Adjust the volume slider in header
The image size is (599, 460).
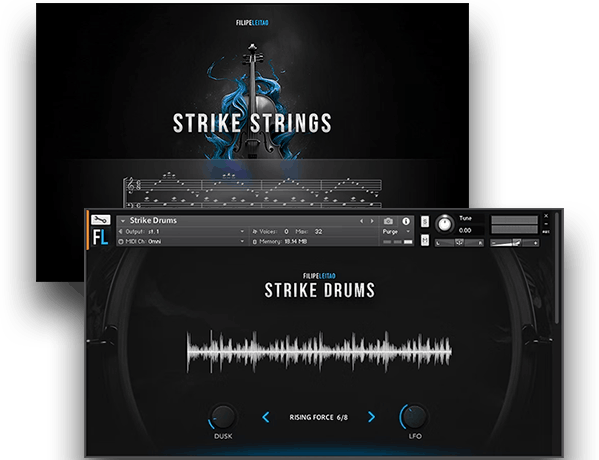[515, 243]
